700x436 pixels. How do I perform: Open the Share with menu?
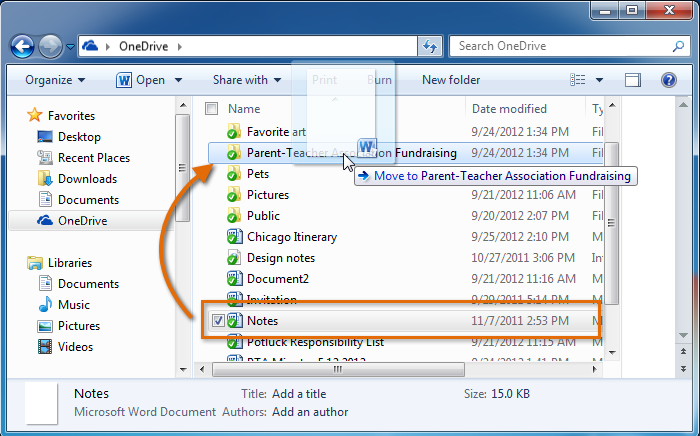pyautogui.click(x=247, y=80)
